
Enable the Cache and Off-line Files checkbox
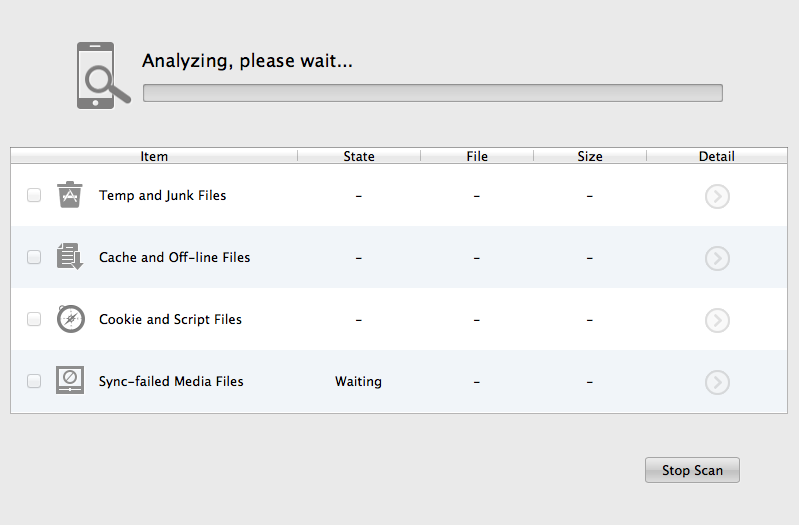point(34,258)
